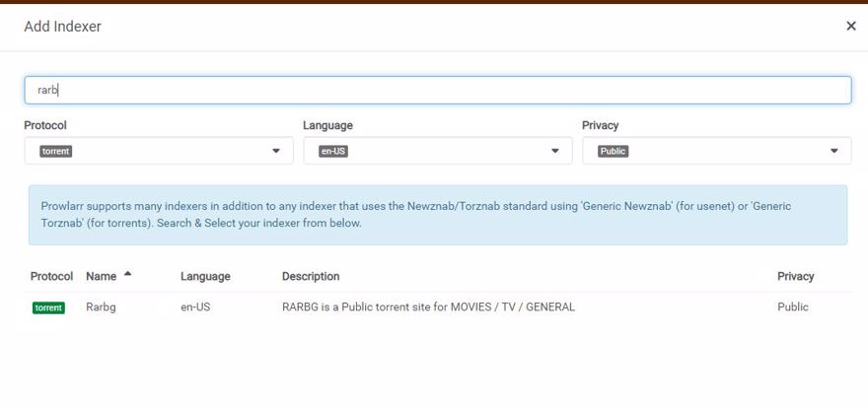
Task: Click the Language dropdown arrow
Action: click(x=555, y=151)
